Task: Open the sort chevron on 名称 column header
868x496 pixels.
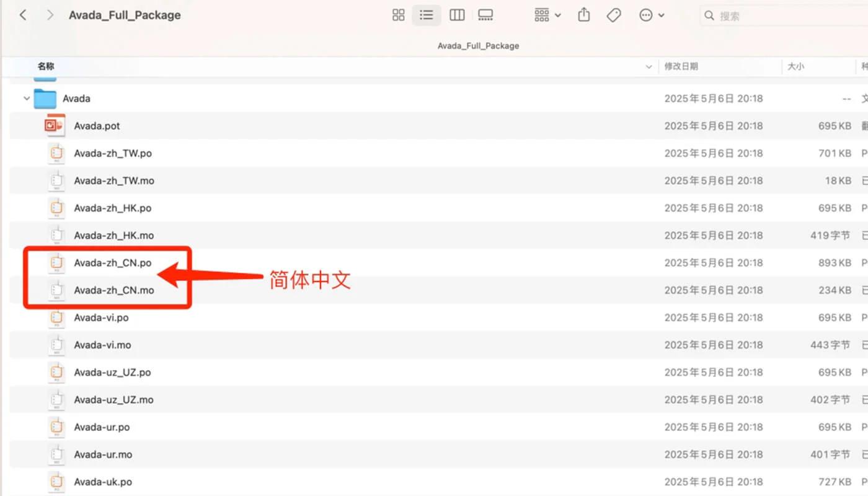Action: pyautogui.click(x=649, y=66)
